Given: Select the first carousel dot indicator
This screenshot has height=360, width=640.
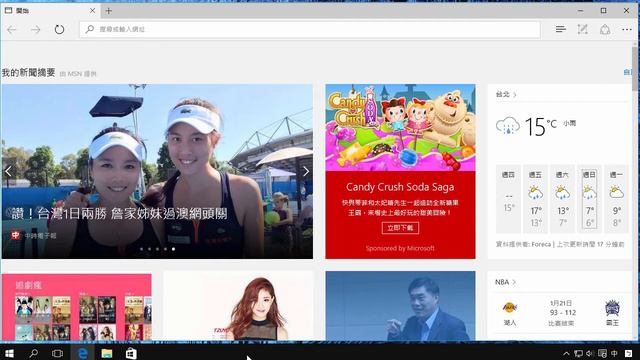Looking at the screenshot, I should point(142,249).
